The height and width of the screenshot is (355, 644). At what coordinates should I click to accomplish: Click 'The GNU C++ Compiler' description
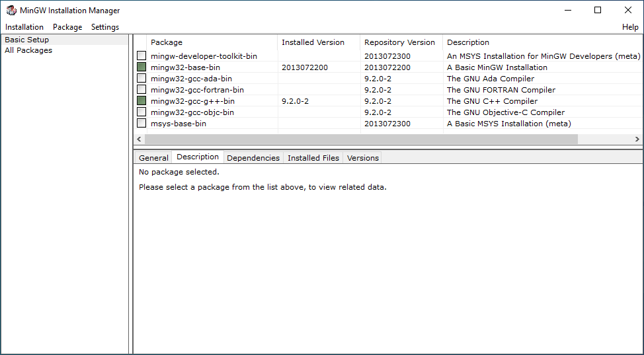pos(492,101)
